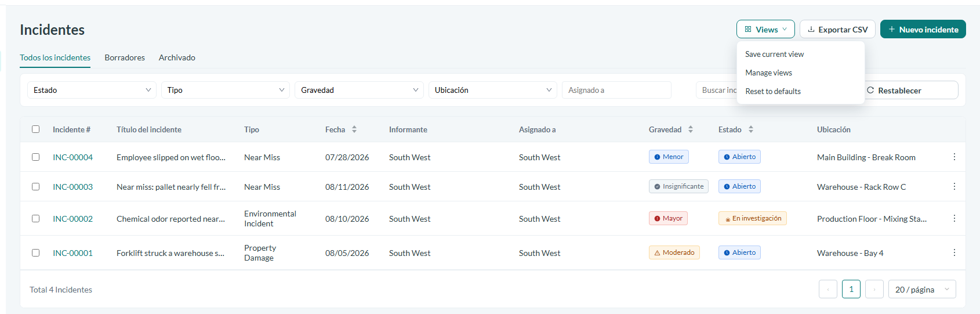Viewport: 980px width, 314px height.
Task: Click the Nuevo incidente button
Action: pos(923,29)
